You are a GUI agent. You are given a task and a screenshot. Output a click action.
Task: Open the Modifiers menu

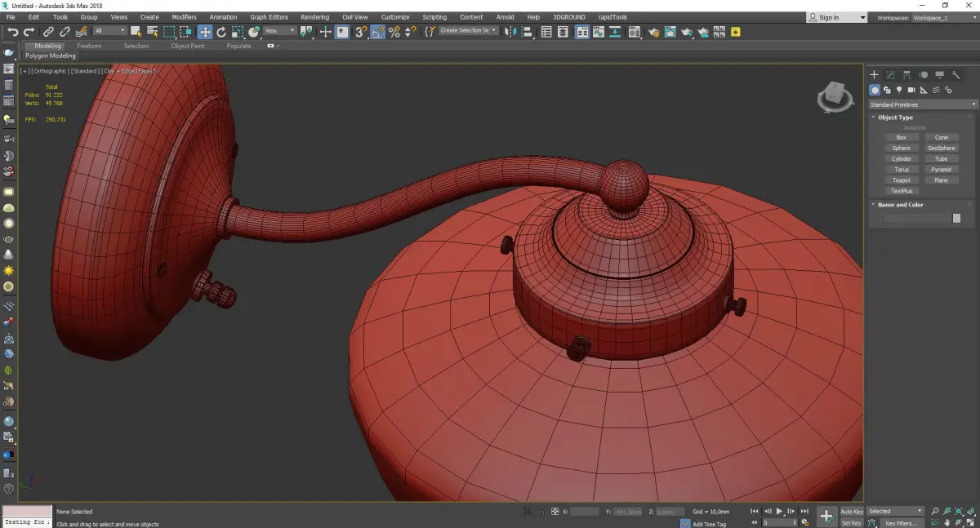[x=184, y=17]
